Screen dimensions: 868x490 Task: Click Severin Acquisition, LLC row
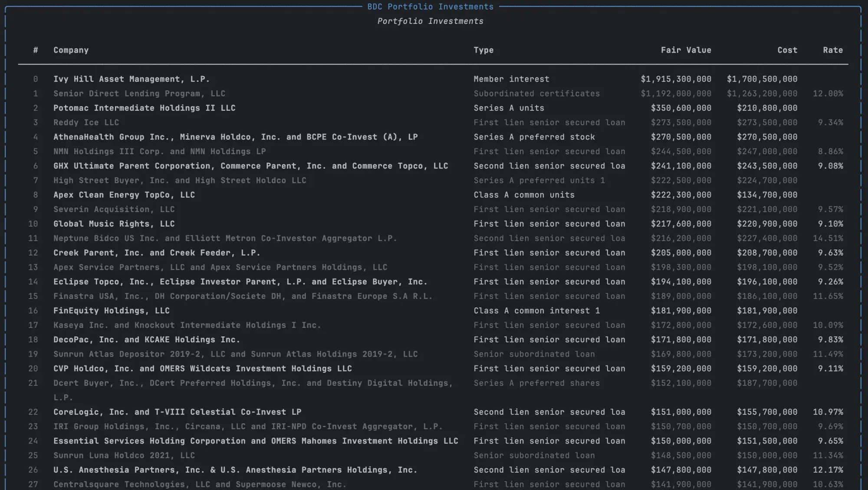[114, 209]
